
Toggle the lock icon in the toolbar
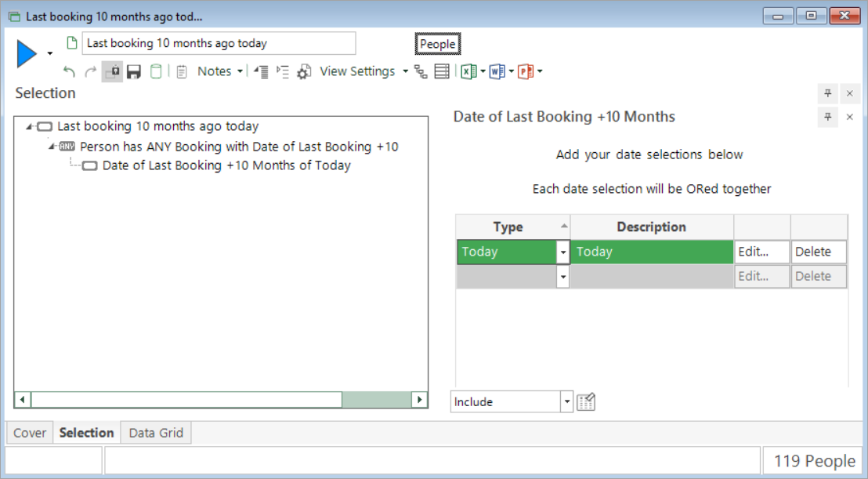pos(112,71)
